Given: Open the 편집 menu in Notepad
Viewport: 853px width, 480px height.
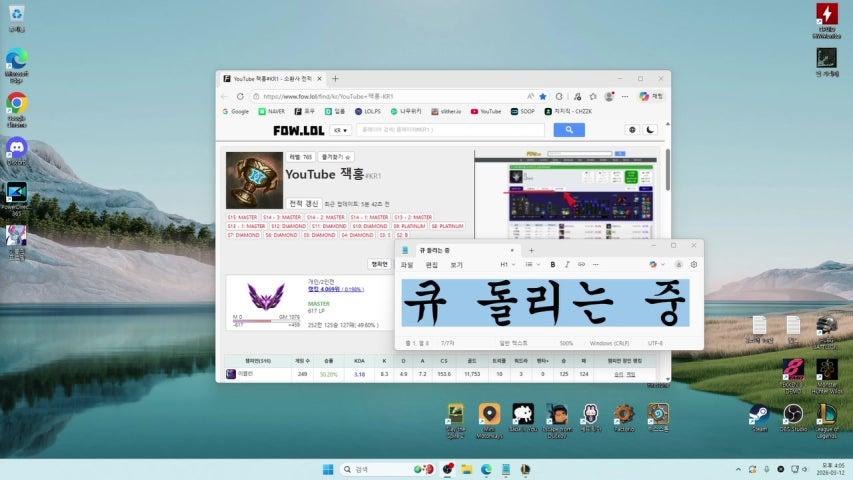Looking at the screenshot, I should coord(431,265).
